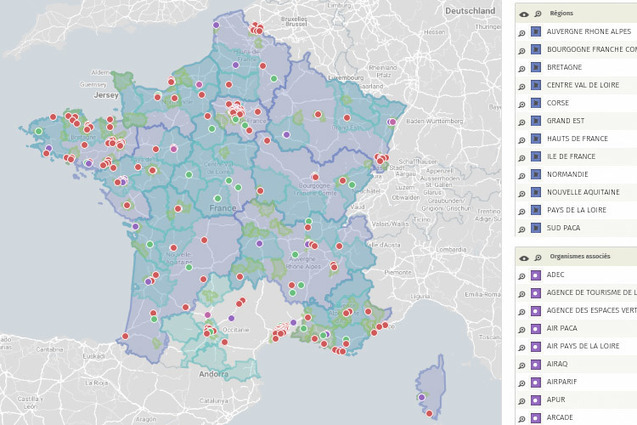637x425 pixels.
Task: Select the AIRAQ organisation entry
Action: pos(557,364)
